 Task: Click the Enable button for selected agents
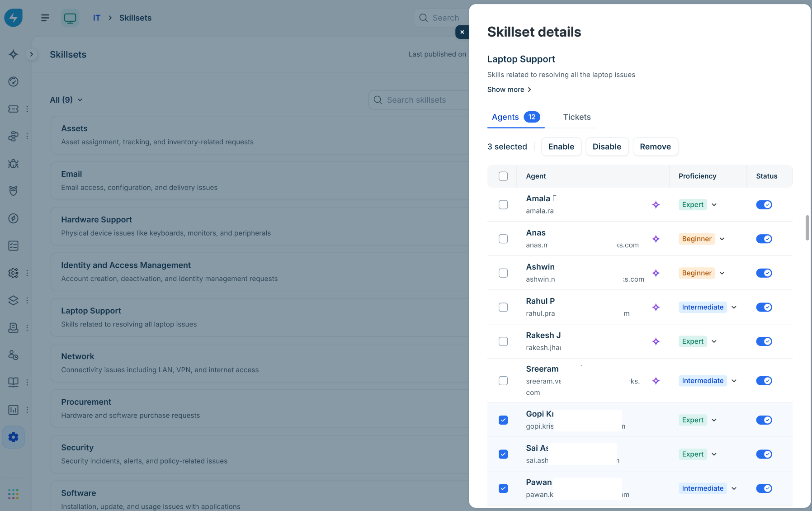point(561,147)
